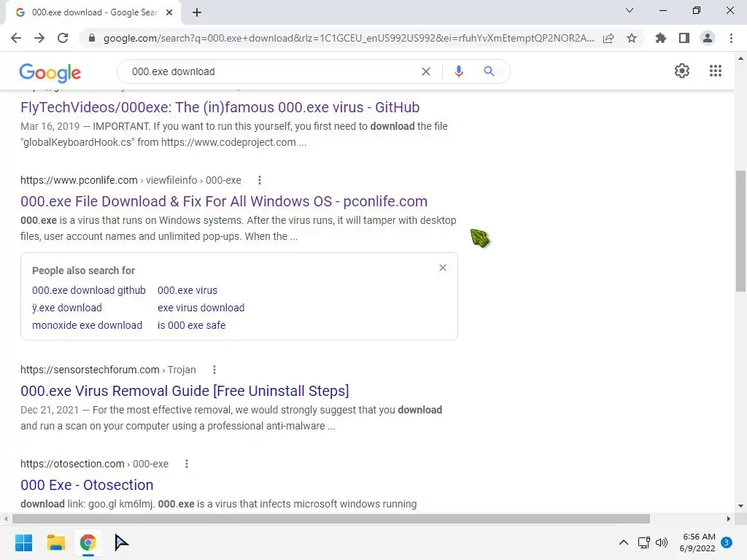Open the 000.exe File Download & Fix result
The height and width of the screenshot is (560, 747).
pos(224,201)
